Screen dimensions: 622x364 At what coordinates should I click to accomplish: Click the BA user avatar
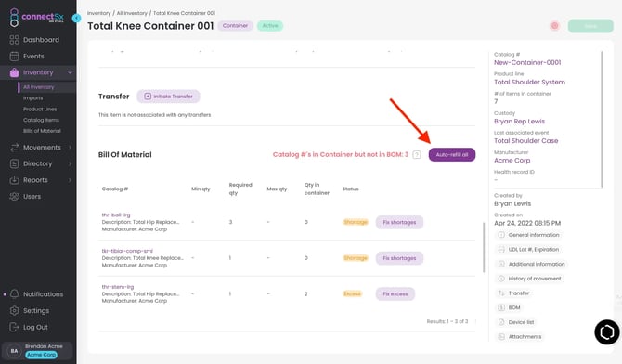(x=14, y=351)
